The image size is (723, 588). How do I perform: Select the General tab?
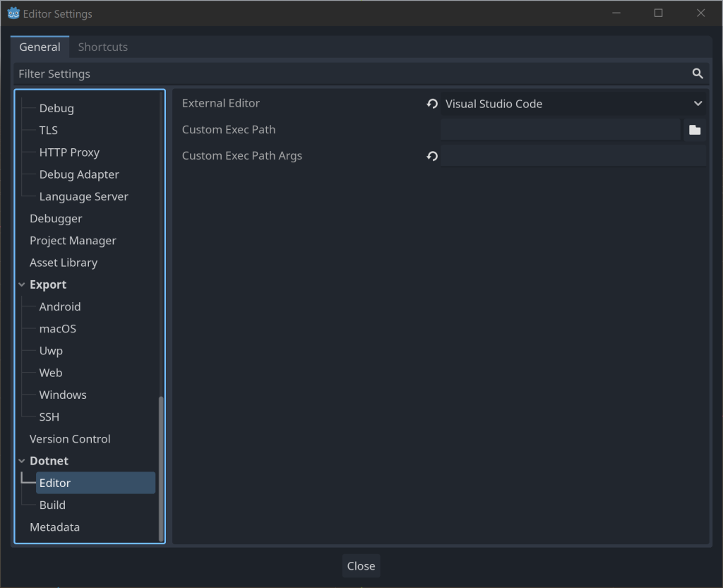(x=40, y=47)
